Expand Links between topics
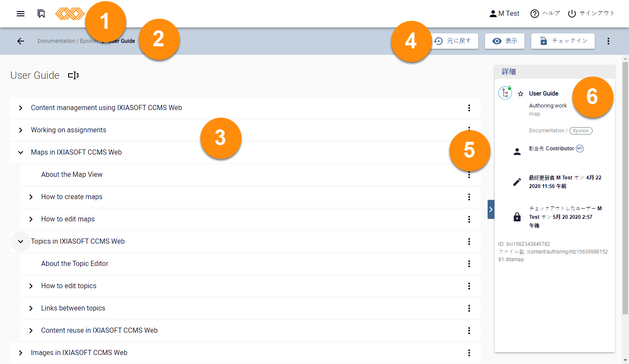 [x=31, y=308]
